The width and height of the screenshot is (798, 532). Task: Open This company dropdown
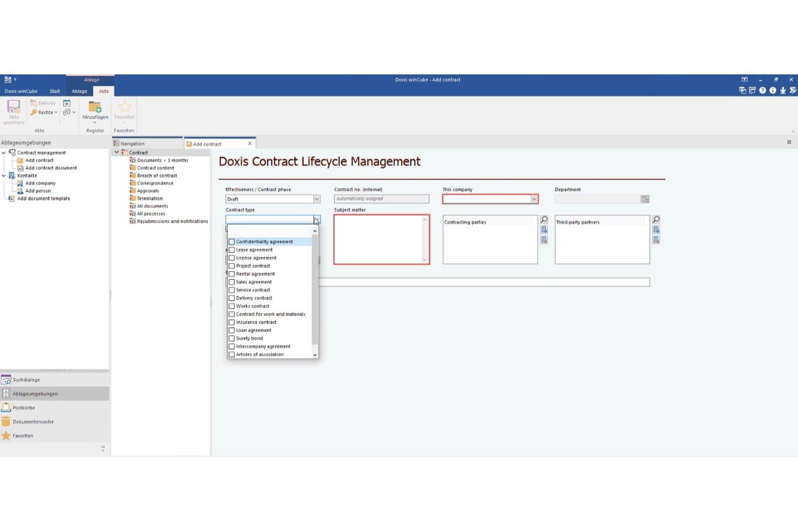tap(534, 199)
